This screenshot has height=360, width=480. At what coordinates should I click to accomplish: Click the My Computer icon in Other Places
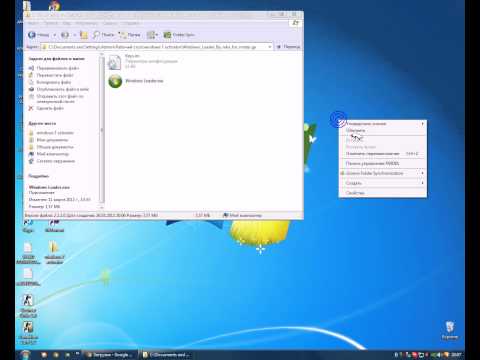(31, 154)
